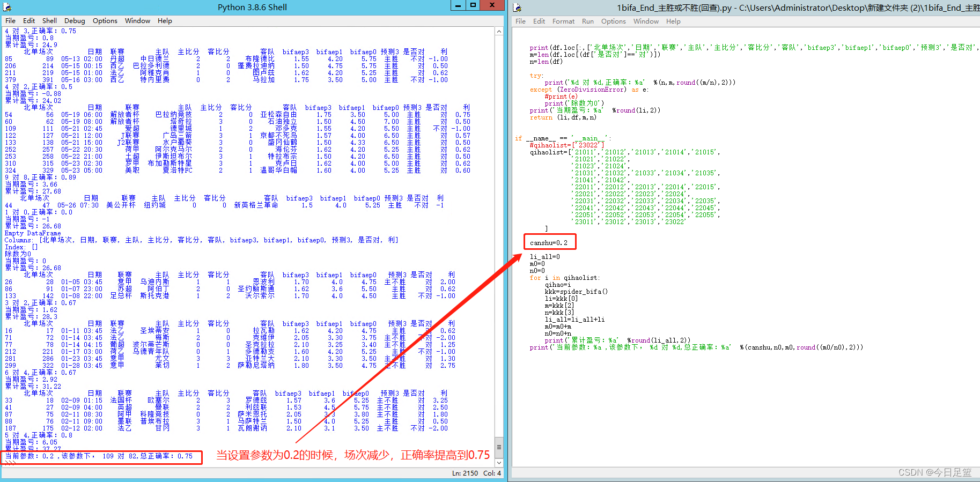Click 'return (li,df,m,n)' line in editor
This screenshot has height=482, width=980.
coord(563,117)
